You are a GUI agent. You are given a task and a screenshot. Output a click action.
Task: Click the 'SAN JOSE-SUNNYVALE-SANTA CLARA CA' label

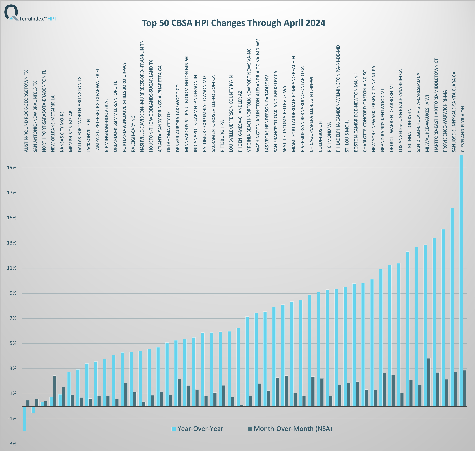coord(454,112)
